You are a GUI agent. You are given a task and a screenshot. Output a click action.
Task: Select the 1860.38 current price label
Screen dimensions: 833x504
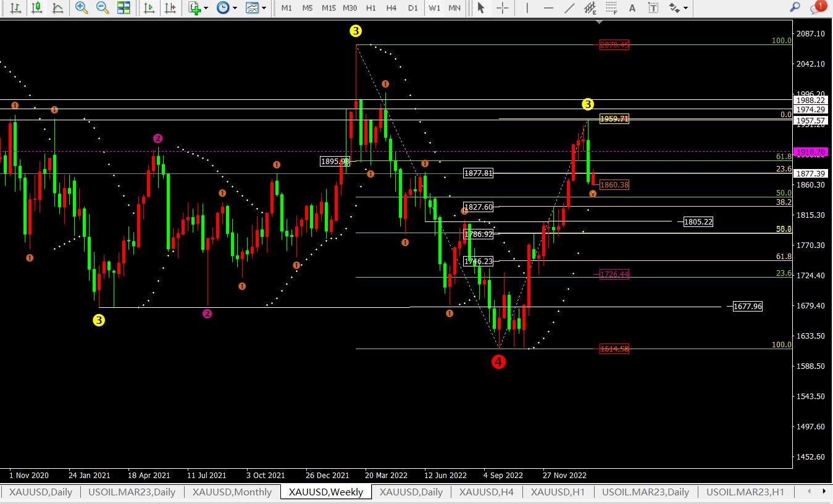click(x=614, y=184)
